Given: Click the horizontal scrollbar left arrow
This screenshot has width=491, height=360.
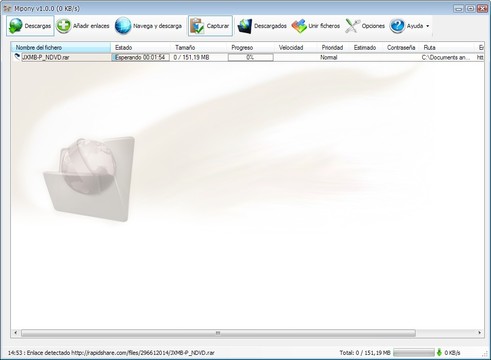Looking at the screenshot, I should 15,333.
